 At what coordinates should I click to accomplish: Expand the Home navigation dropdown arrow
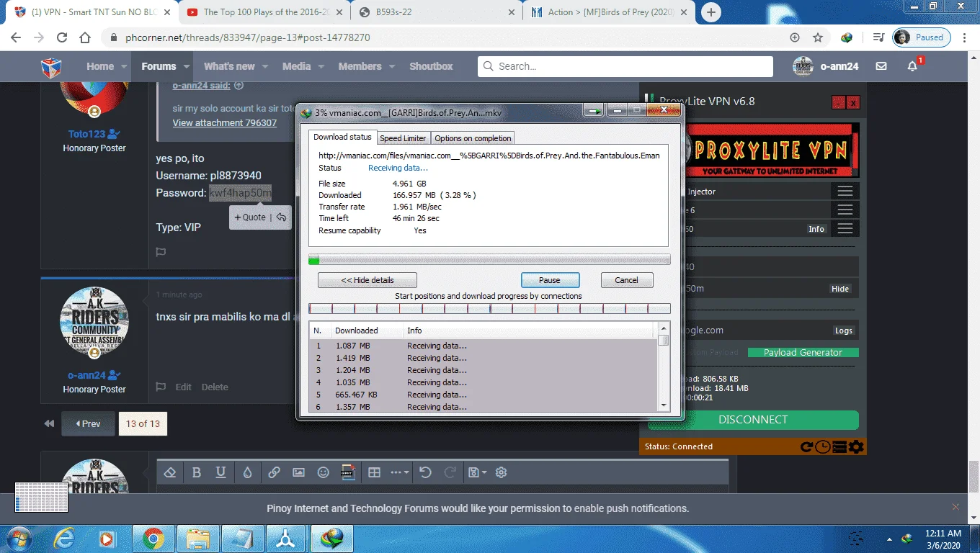124,66
